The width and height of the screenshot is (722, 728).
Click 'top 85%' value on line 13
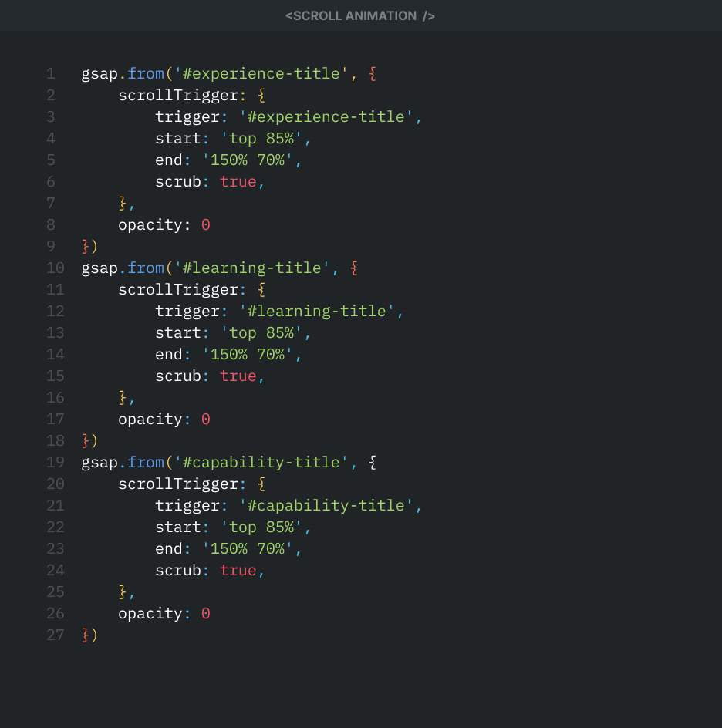(261, 333)
